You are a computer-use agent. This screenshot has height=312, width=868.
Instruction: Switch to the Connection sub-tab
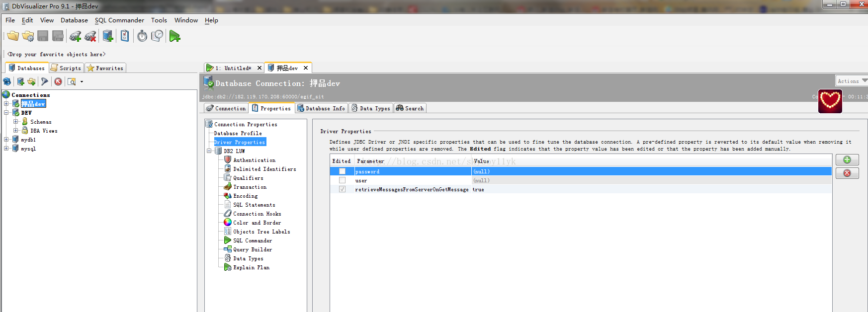pos(226,108)
